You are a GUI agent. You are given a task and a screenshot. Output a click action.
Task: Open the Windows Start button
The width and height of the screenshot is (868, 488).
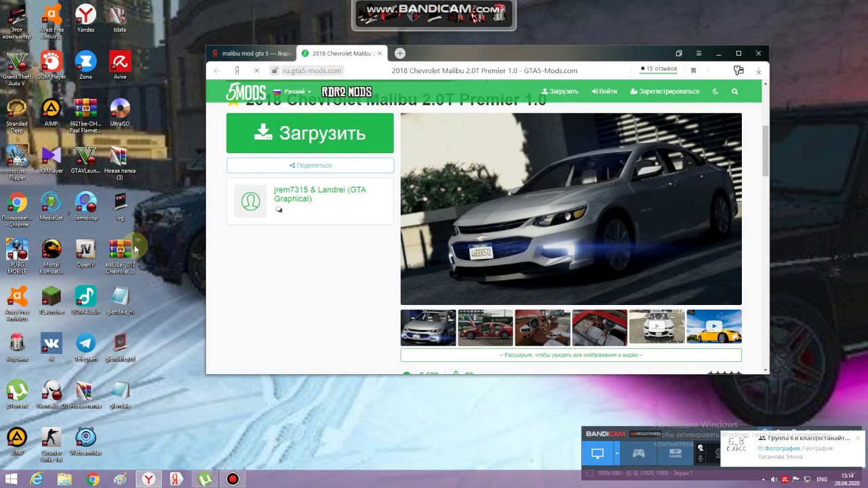tap(12, 479)
